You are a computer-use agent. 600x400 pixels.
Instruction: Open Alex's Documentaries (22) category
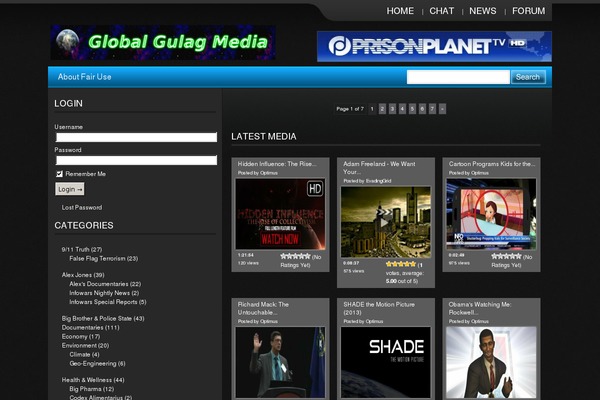(105, 284)
